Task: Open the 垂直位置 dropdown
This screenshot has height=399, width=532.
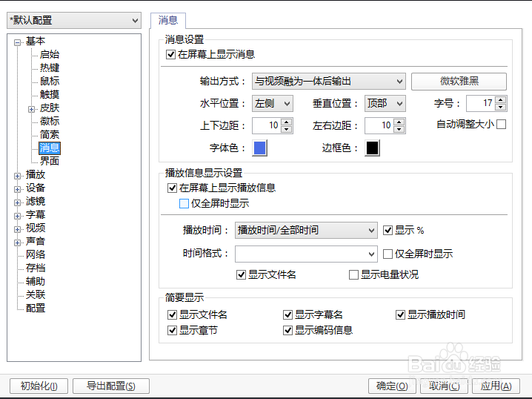Action: pos(385,103)
